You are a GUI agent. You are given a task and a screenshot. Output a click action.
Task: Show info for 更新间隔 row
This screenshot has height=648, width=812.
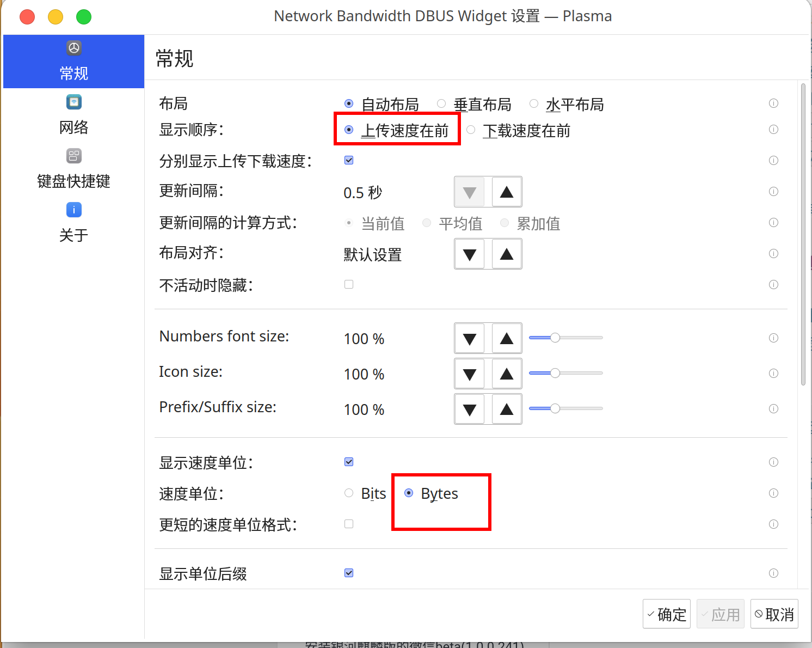(x=773, y=192)
